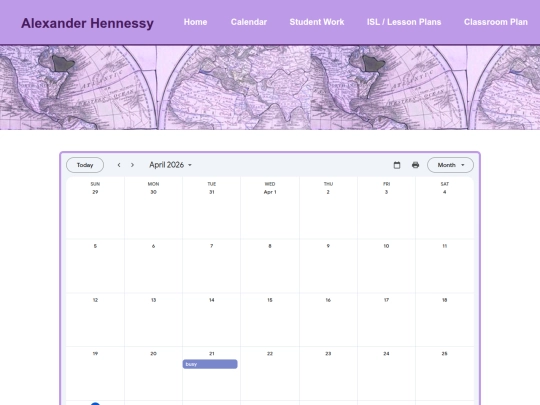Select Saturday the 18th
The image size is (540, 405).
[445, 300]
